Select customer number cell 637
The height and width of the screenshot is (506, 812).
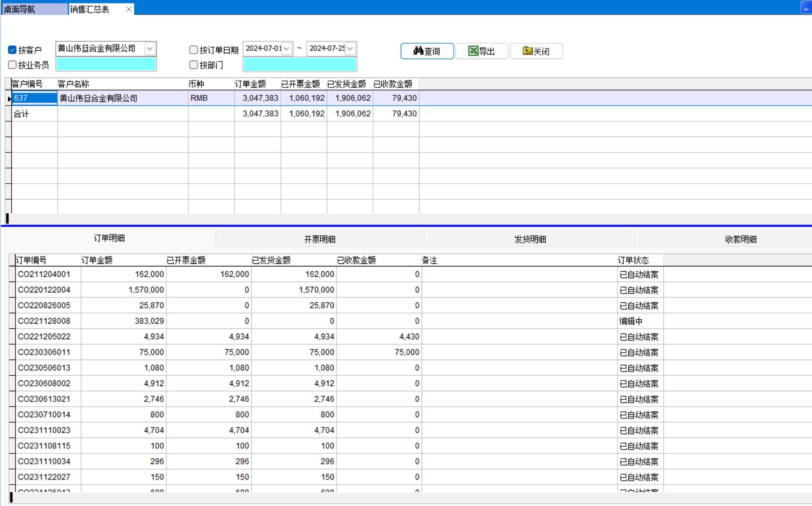coord(34,98)
